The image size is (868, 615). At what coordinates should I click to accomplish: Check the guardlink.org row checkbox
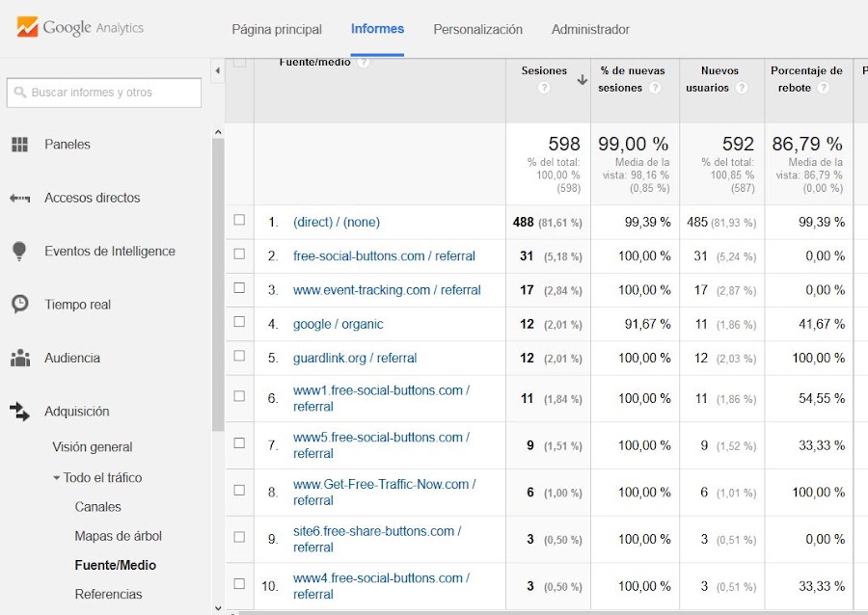click(x=239, y=356)
